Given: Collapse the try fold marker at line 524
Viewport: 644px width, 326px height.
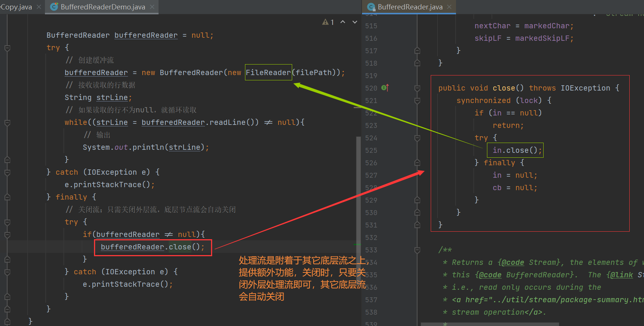Looking at the screenshot, I should (x=417, y=138).
